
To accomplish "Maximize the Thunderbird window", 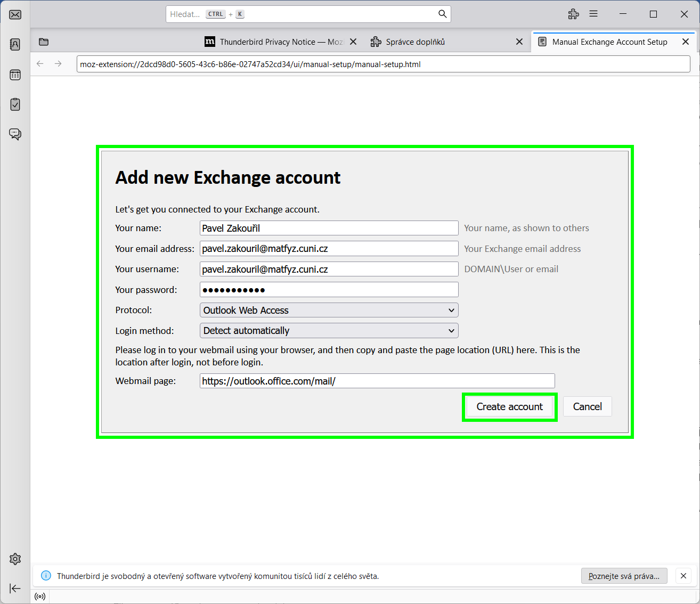I will tap(654, 14).
